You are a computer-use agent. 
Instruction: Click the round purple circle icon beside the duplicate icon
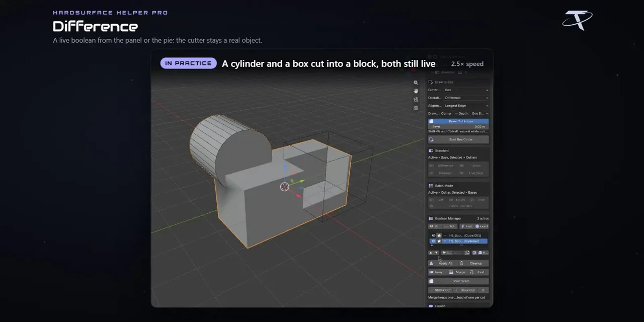(x=474, y=253)
